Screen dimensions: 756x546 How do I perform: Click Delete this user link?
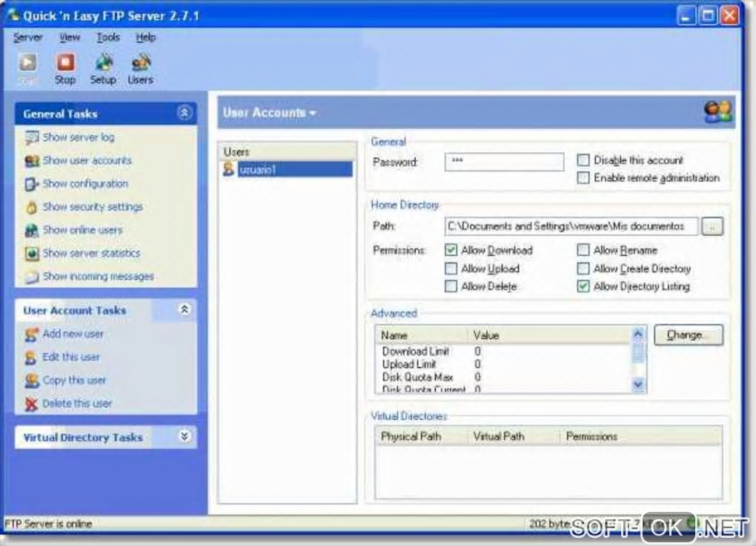point(76,404)
